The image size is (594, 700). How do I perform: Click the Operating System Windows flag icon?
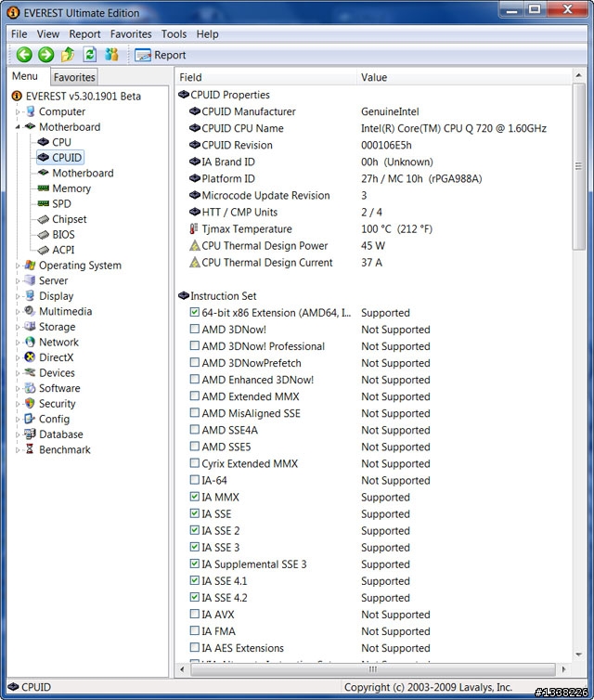click(30, 266)
